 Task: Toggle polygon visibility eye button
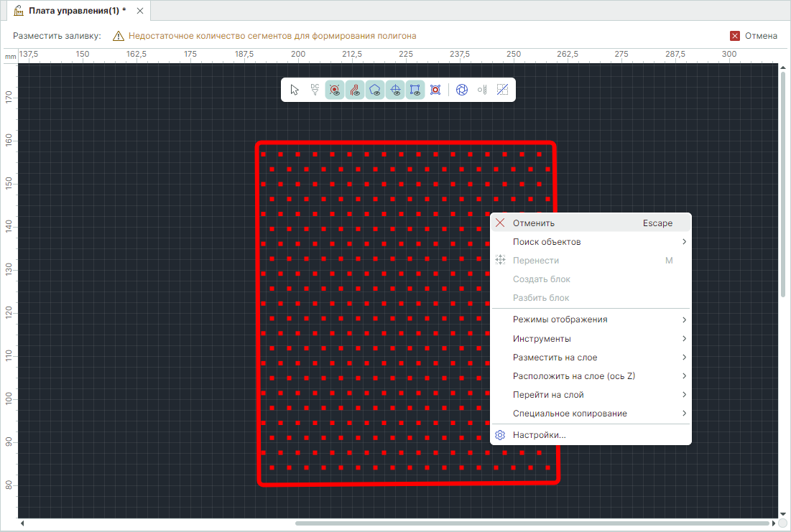(375, 90)
